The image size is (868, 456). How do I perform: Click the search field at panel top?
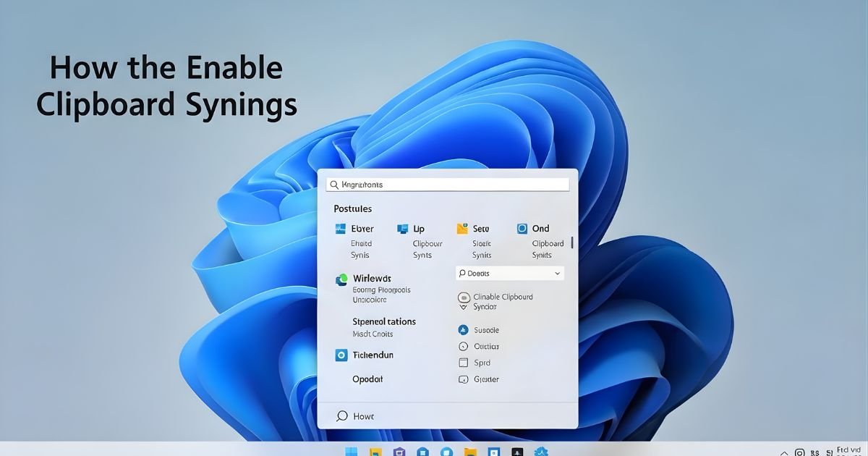tap(448, 185)
